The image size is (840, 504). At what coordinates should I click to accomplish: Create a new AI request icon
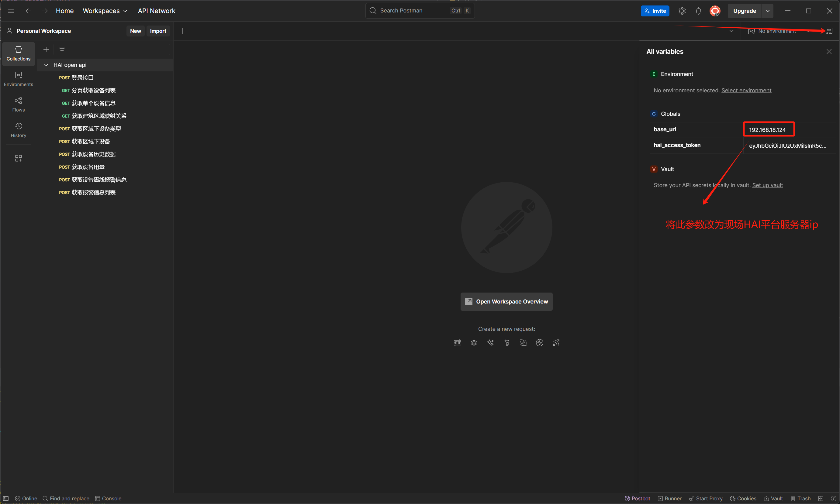coord(490,343)
